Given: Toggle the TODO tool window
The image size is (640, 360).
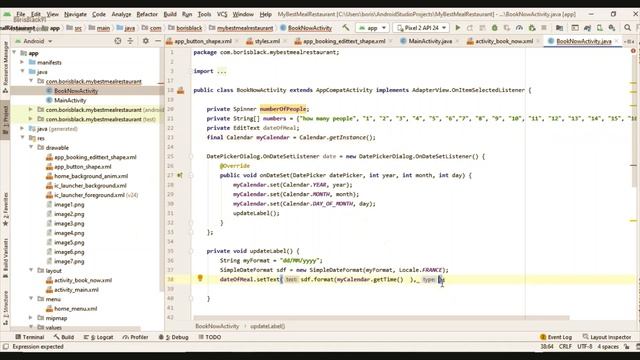Looking at the screenshot, I should click(210, 337).
